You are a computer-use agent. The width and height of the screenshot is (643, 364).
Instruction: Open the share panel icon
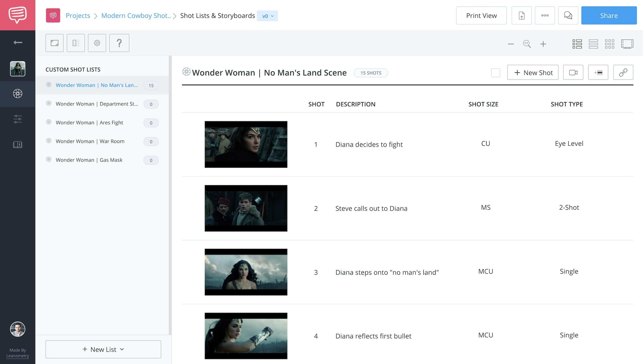point(609,15)
